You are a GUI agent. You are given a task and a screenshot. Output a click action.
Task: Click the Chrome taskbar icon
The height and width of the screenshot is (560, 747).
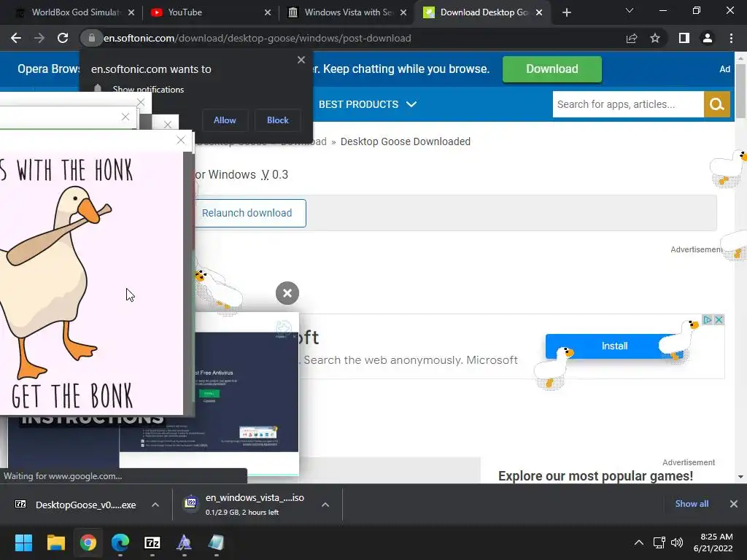tap(88, 542)
